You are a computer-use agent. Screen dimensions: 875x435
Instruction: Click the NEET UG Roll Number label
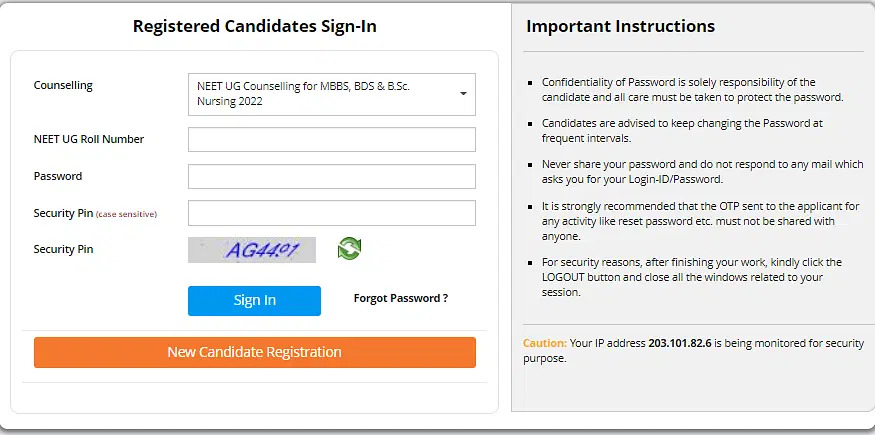[x=89, y=139]
